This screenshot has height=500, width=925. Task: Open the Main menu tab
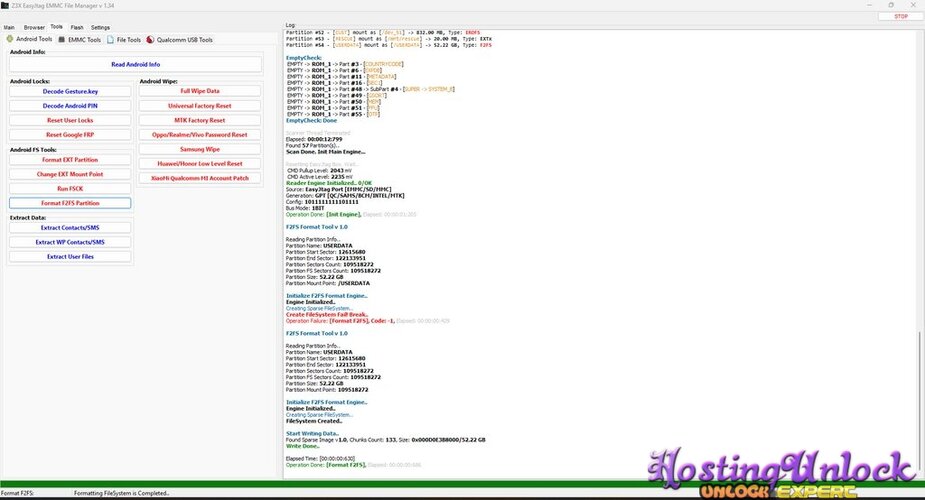click(9, 27)
